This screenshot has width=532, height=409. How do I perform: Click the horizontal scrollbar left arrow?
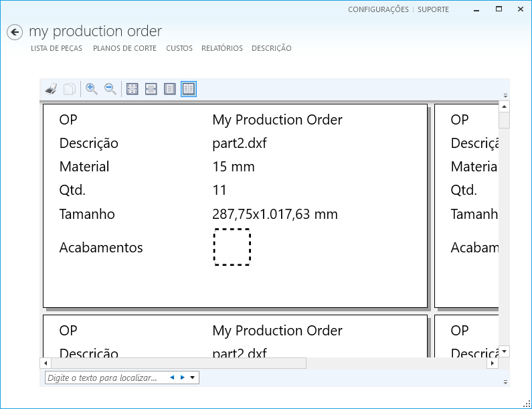tap(46, 363)
